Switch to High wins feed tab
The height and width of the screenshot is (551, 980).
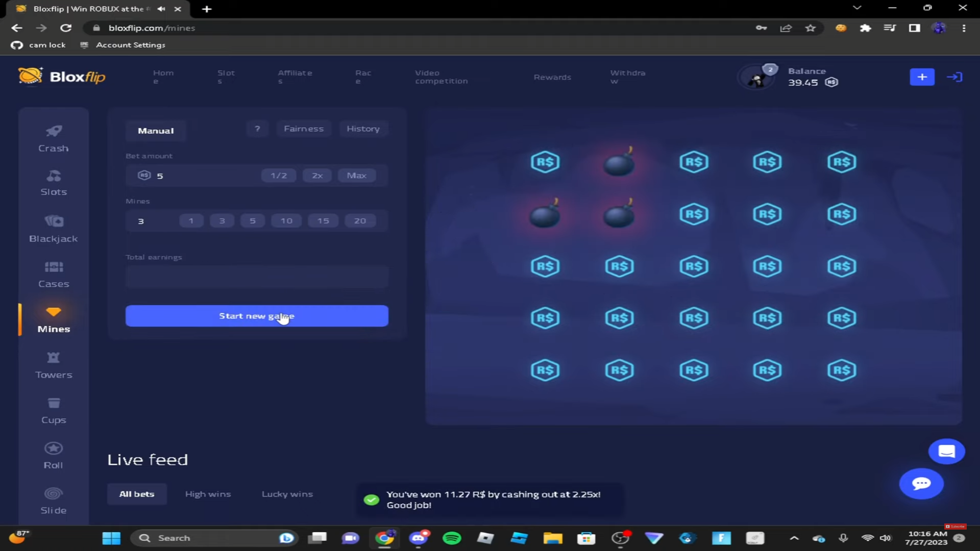pyautogui.click(x=208, y=494)
